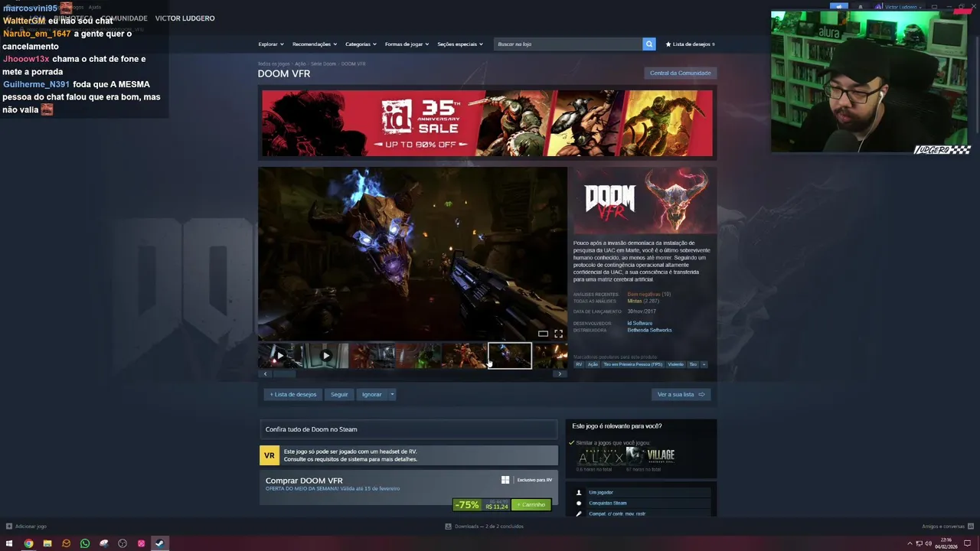
Task: Click the -75% discount badge
Action: (x=466, y=505)
